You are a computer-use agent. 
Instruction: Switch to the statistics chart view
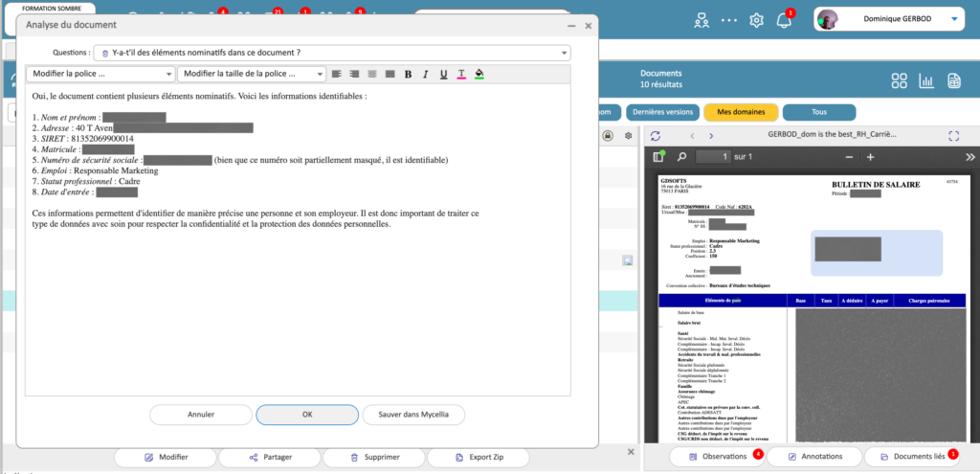tap(926, 81)
